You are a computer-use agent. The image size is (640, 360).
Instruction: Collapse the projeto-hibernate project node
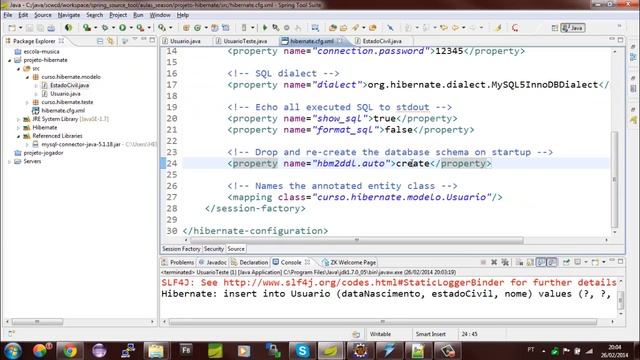point(10,60)
